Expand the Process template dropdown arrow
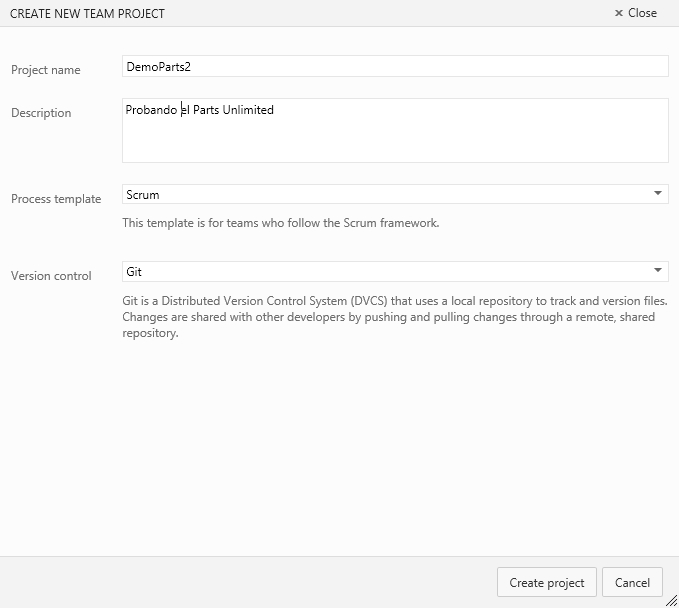This screenshot has width=679, height=608. tap(658, 194)
